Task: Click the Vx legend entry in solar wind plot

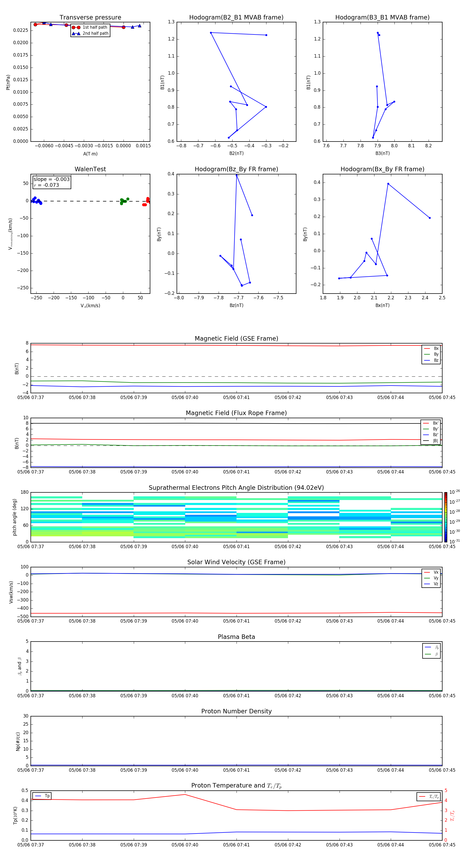Action: [x=431, y=572]
